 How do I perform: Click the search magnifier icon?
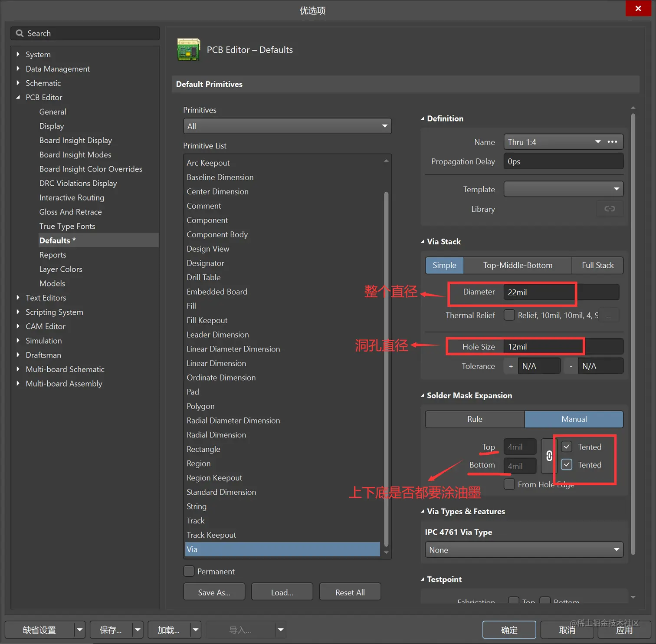(20, 33)
